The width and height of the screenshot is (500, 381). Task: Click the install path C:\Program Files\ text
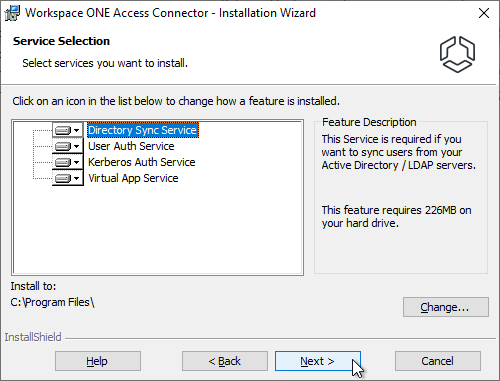tap(52, 302)
